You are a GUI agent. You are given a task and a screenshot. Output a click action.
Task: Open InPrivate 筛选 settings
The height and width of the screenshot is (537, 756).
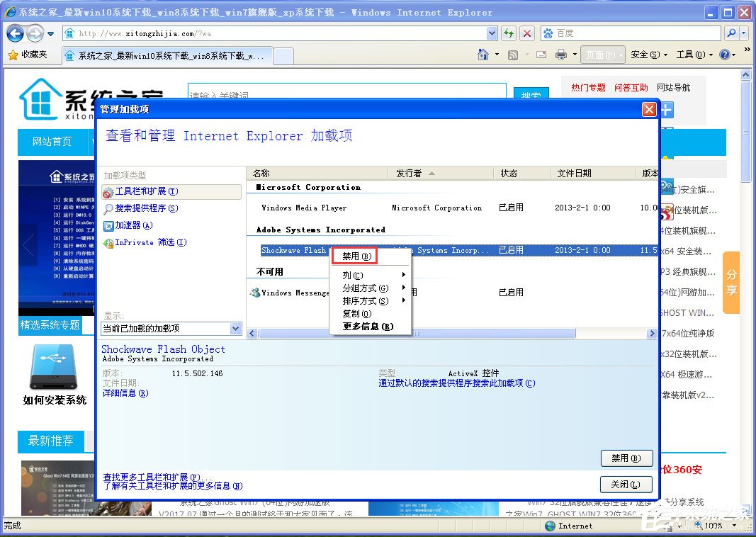(147, 242)
